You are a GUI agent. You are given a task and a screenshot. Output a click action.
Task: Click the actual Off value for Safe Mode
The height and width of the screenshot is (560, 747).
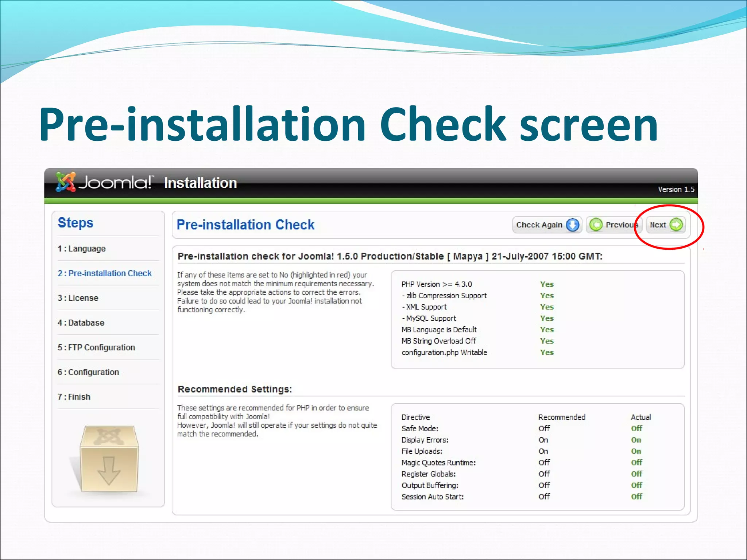(x=636, y=428)
